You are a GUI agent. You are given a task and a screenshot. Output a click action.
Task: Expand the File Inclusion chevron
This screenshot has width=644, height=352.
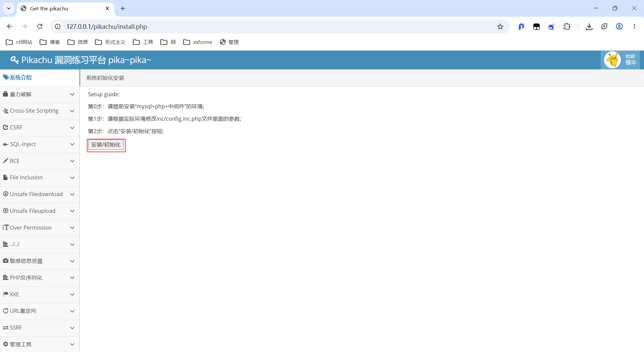[72, 178]
